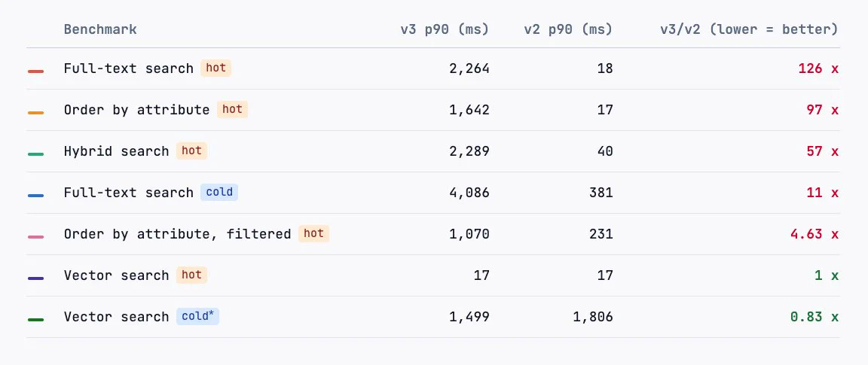Select the v2 p90 (ms) column header

[568, 29]
